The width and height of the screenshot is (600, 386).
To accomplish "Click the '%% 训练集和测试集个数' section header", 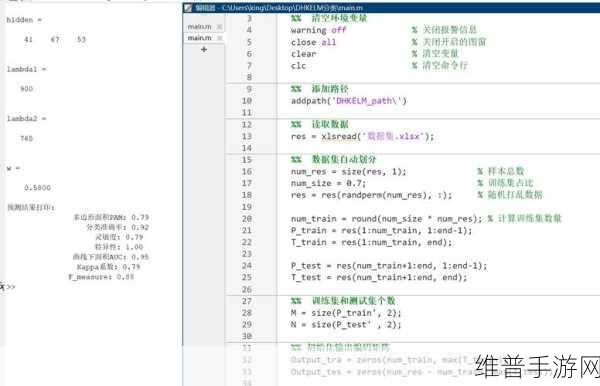I will (343, 301).
